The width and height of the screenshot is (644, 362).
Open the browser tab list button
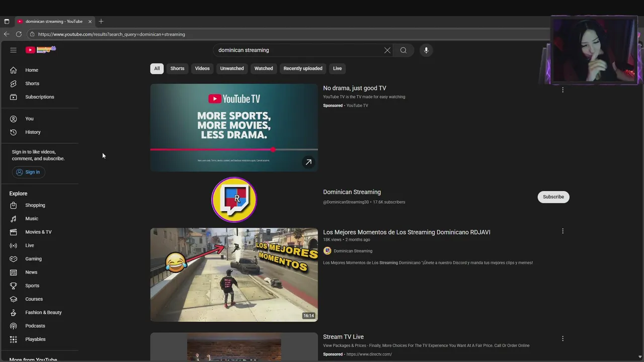click(x=7, y=21)
